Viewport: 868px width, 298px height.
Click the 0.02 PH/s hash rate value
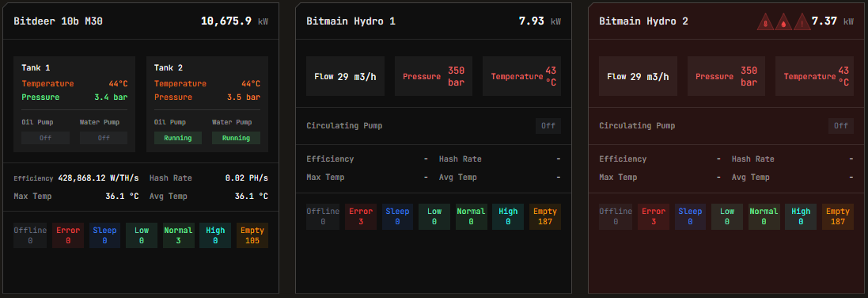click(246, 178)
